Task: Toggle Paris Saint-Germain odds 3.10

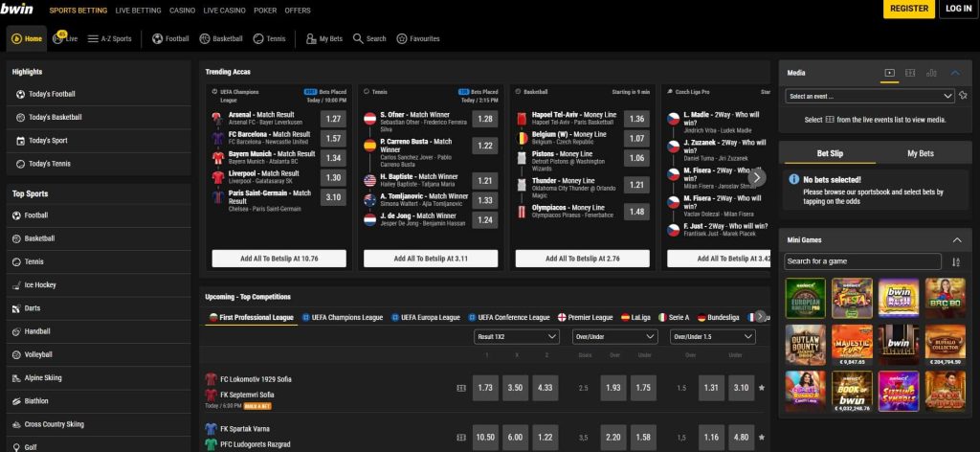Action: coord(333,197)
